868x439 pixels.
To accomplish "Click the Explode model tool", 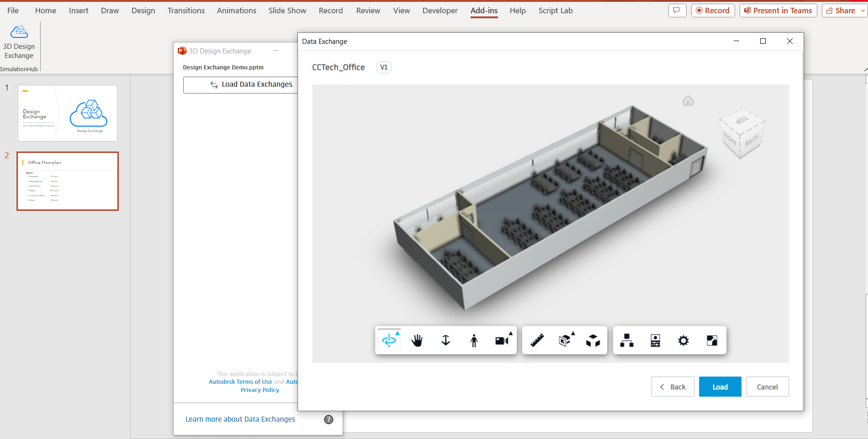I will click(593, 340).
